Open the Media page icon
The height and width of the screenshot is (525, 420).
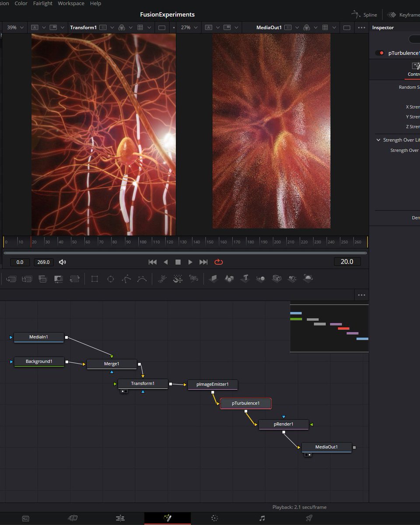tap(26, 518)
